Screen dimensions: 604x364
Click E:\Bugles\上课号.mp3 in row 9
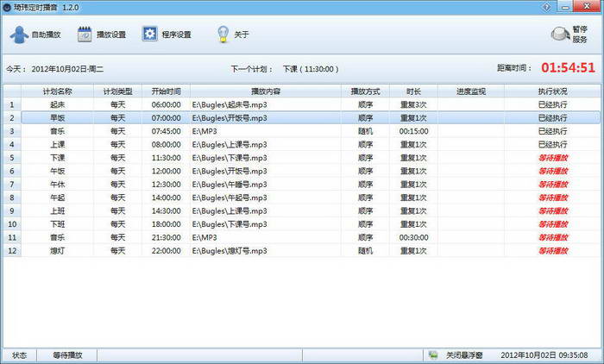pyautogui.click(x=230, y=211)
